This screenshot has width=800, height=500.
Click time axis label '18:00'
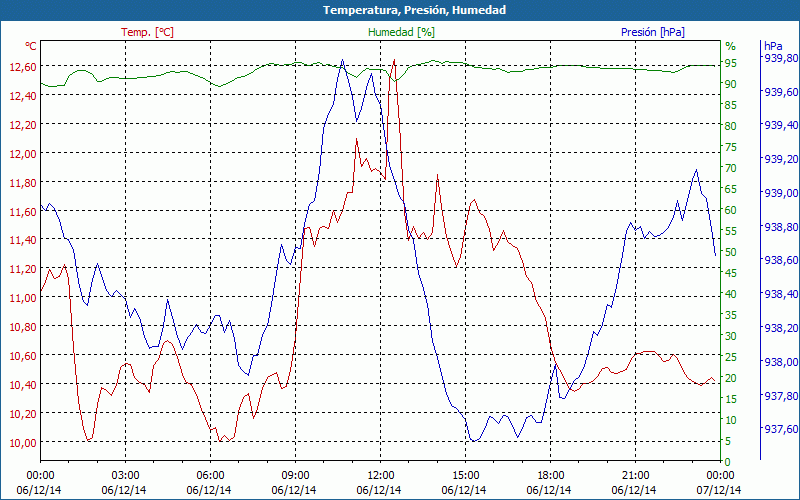[x=551, y=476]
